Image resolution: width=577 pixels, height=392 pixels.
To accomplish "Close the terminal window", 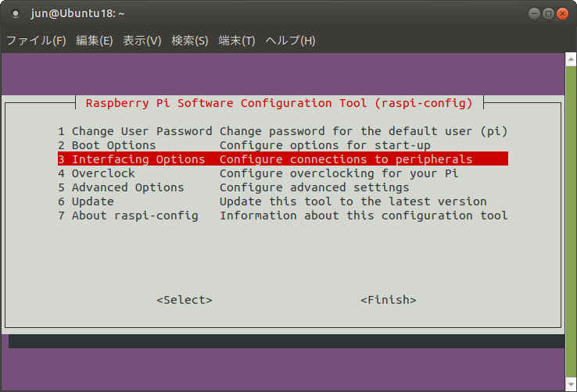I will [x=562, y=13].
